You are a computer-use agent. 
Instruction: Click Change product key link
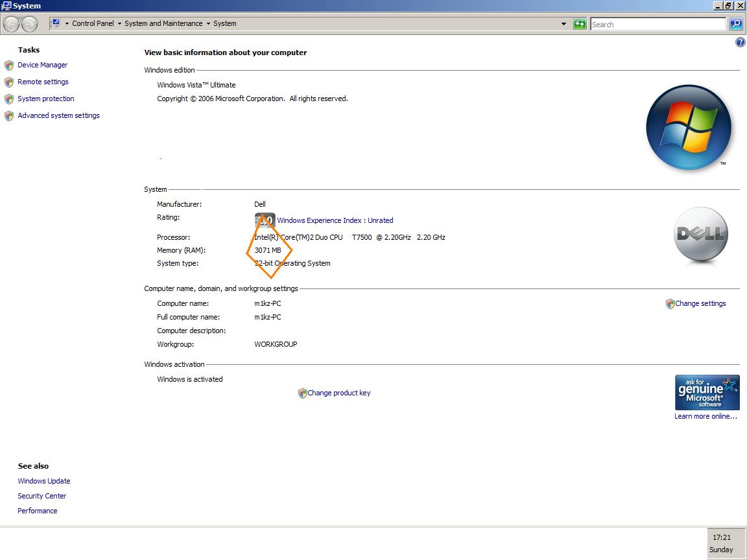(338, 393)
